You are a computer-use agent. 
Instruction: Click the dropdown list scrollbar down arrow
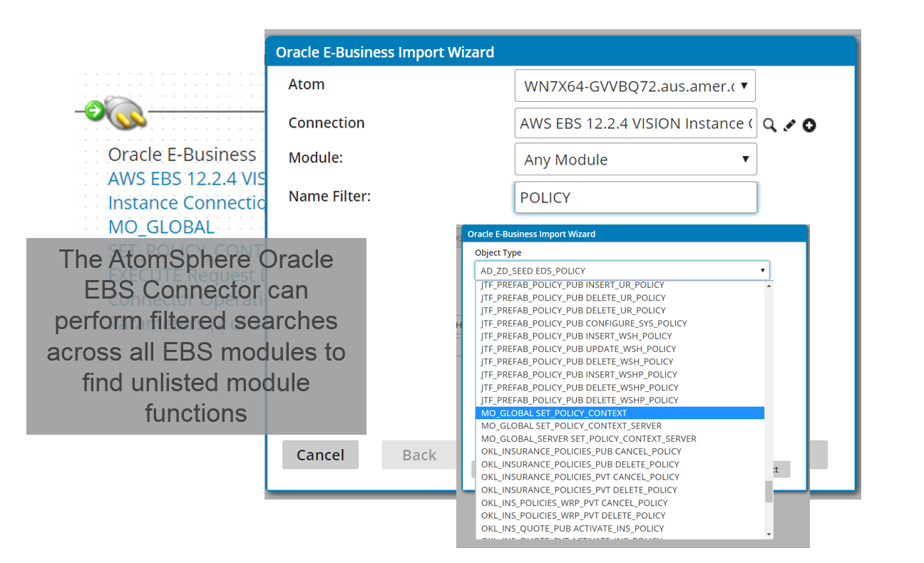(x=769, y=534)
